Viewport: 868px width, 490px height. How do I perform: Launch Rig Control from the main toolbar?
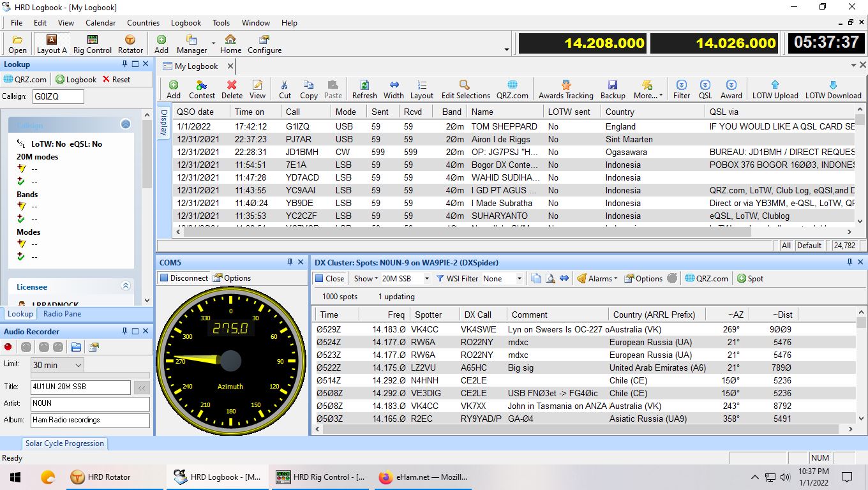pyautogui.click(x=92, y=44)
